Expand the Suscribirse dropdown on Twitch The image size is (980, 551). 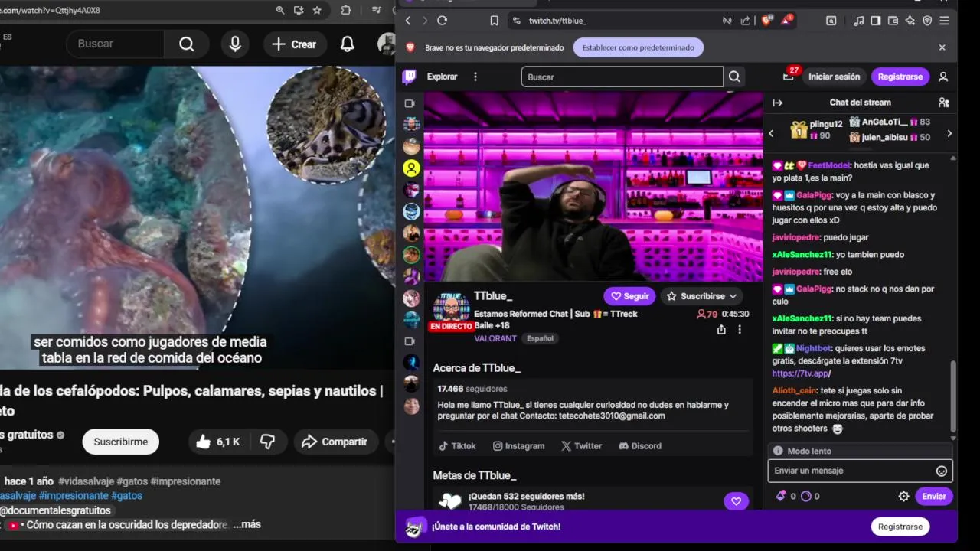tap(701, 296)
